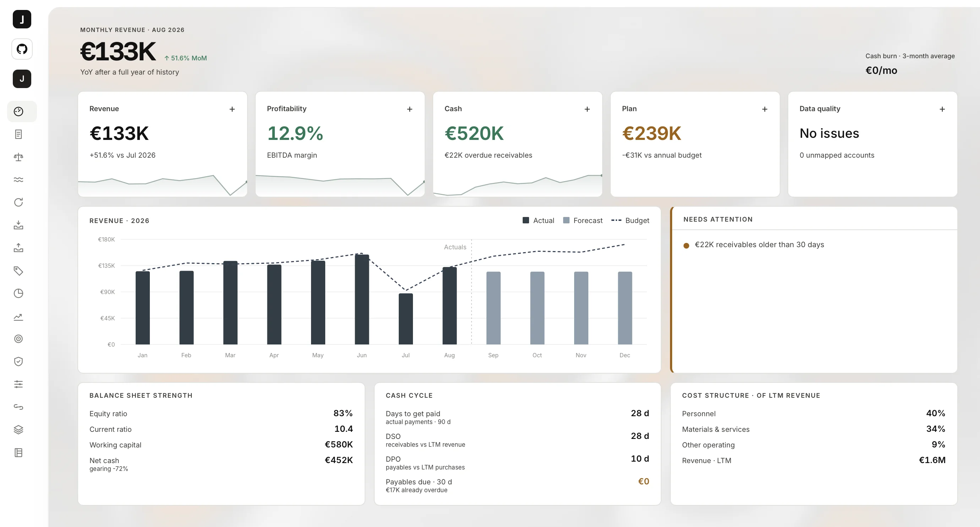Click the Payables due €0 value
980x527 pixels.
pyautogui.click(x=644, y=481)
